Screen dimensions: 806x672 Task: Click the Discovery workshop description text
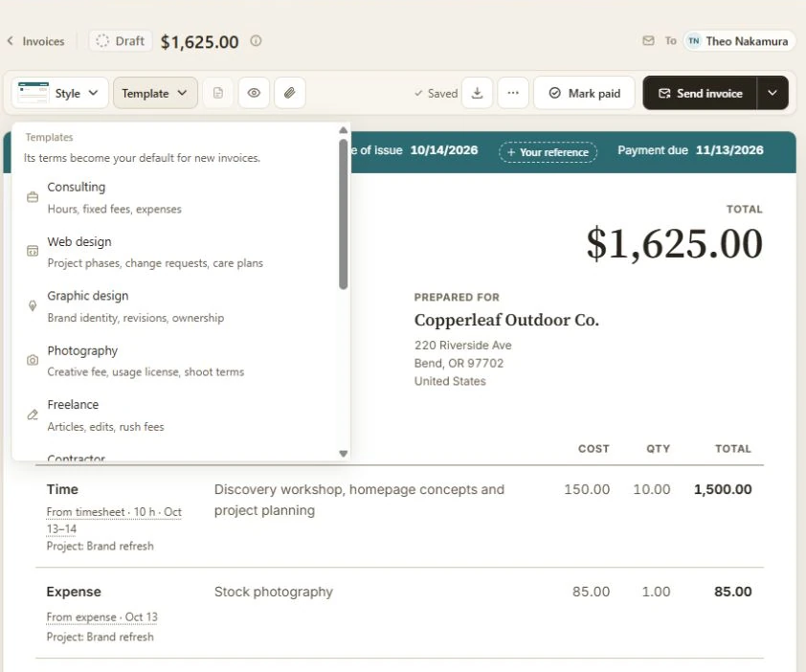359,500
